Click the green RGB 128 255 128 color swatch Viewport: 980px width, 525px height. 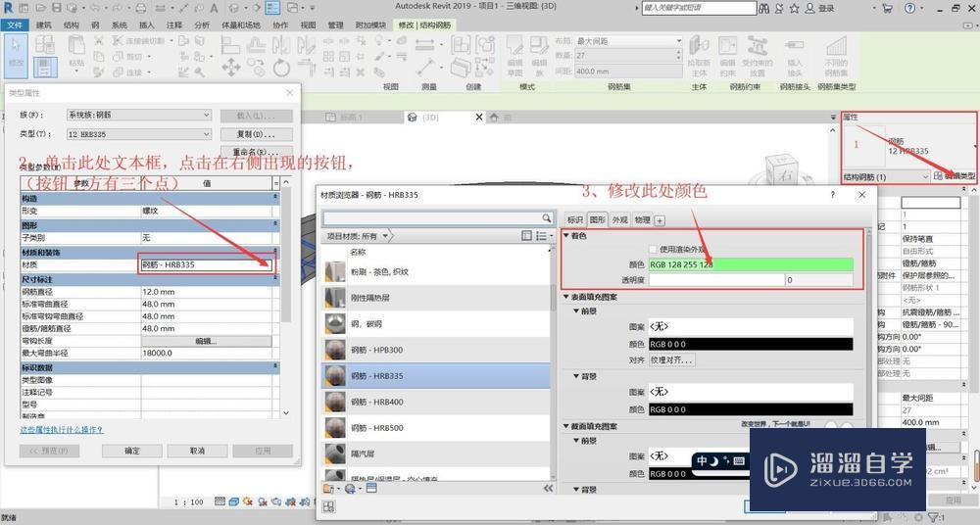coord(751,264)
